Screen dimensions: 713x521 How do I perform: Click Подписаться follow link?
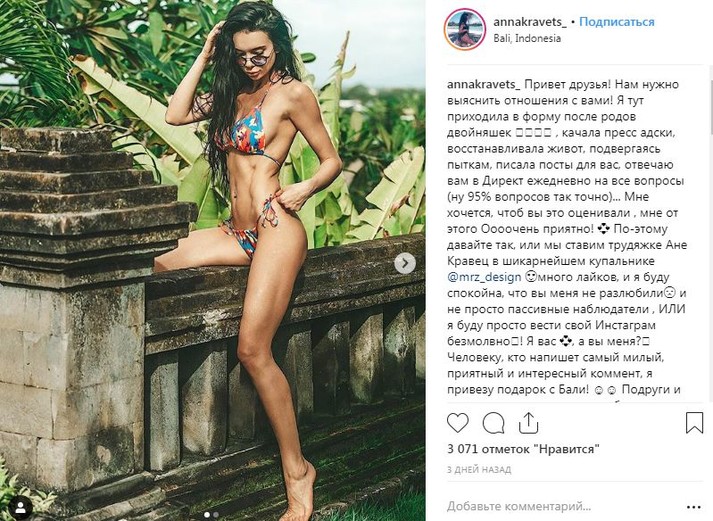point(617,22)
